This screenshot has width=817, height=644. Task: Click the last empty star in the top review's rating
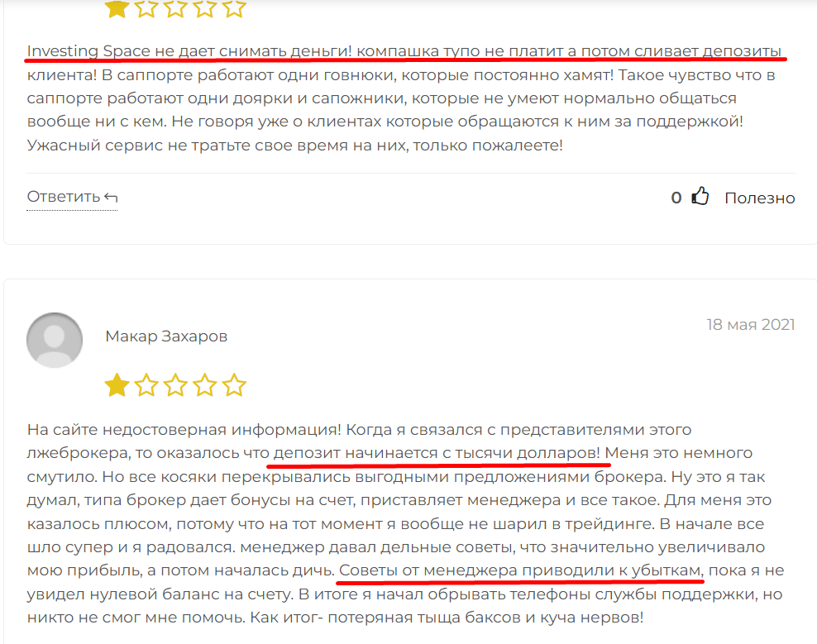pos(234,7)
